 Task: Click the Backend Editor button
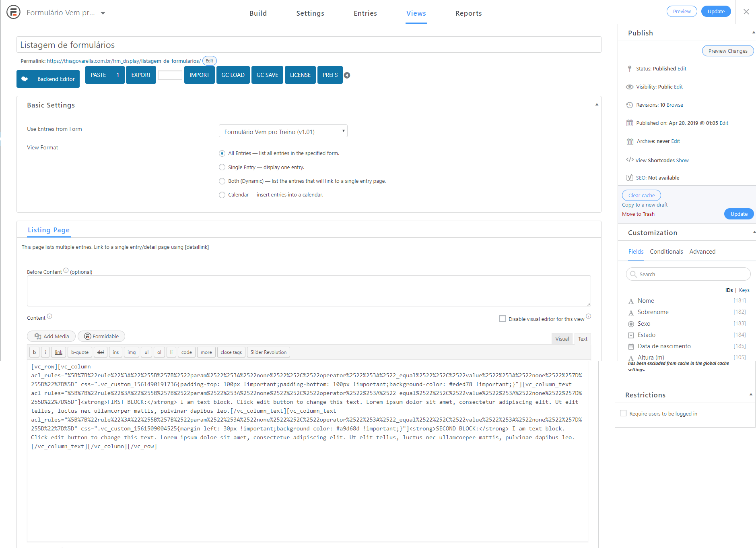48,79
